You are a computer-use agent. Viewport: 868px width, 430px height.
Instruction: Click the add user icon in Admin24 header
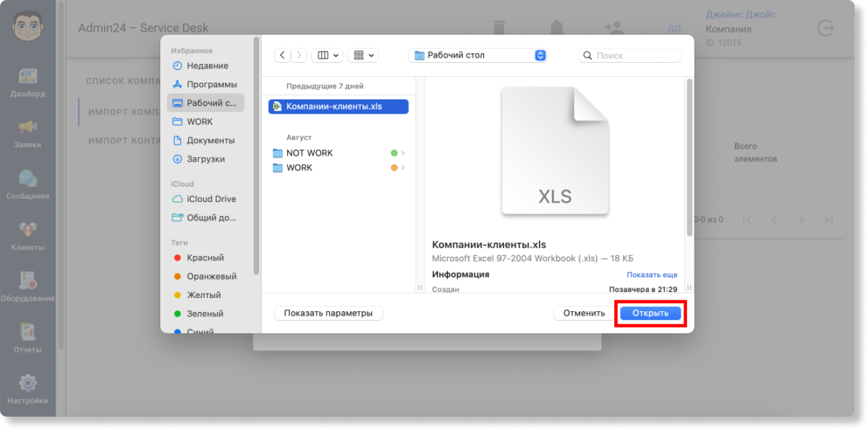point(613,28)
